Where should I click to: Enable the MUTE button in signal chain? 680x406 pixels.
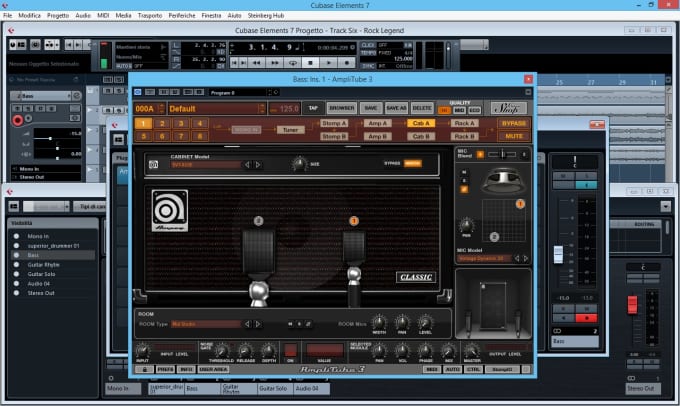514,136
